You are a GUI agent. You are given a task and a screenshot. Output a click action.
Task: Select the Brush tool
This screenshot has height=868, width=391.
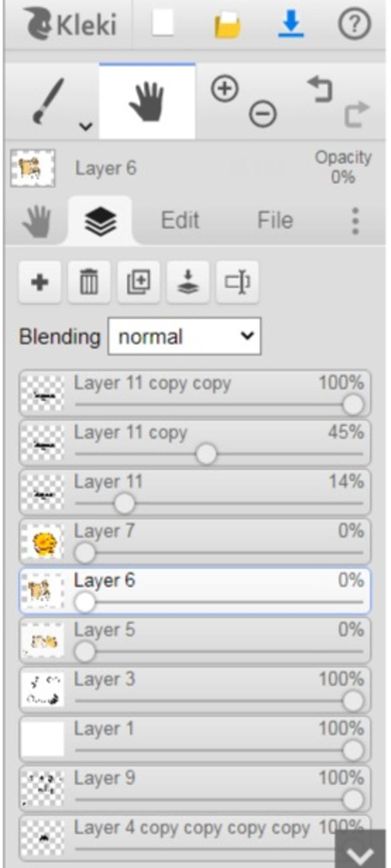[48, 101]
